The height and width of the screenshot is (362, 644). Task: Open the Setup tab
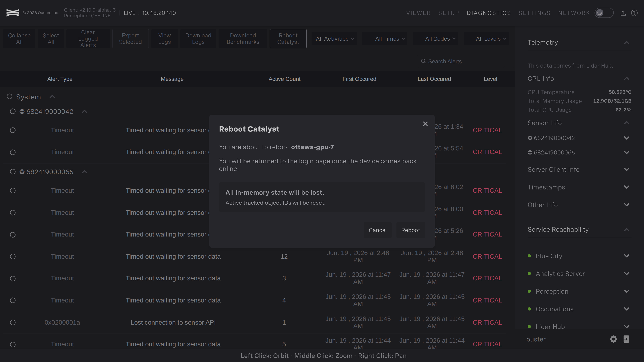(449, 13)
